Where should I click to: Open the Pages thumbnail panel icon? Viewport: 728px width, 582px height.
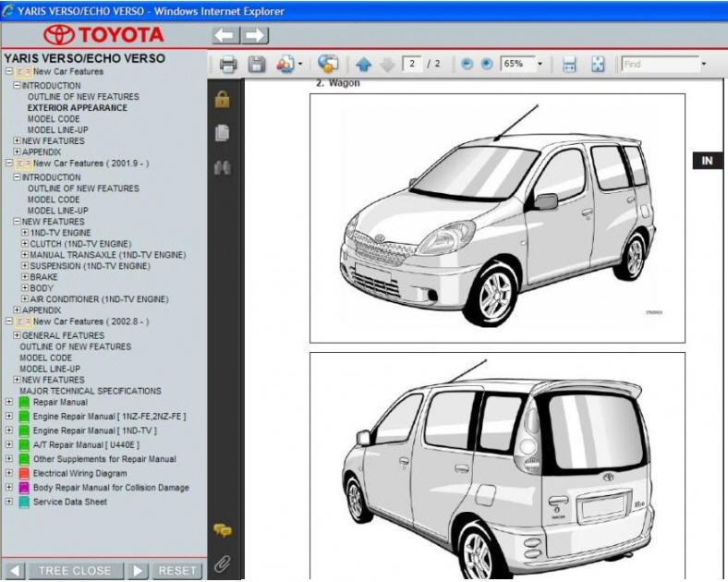[223, 133]
